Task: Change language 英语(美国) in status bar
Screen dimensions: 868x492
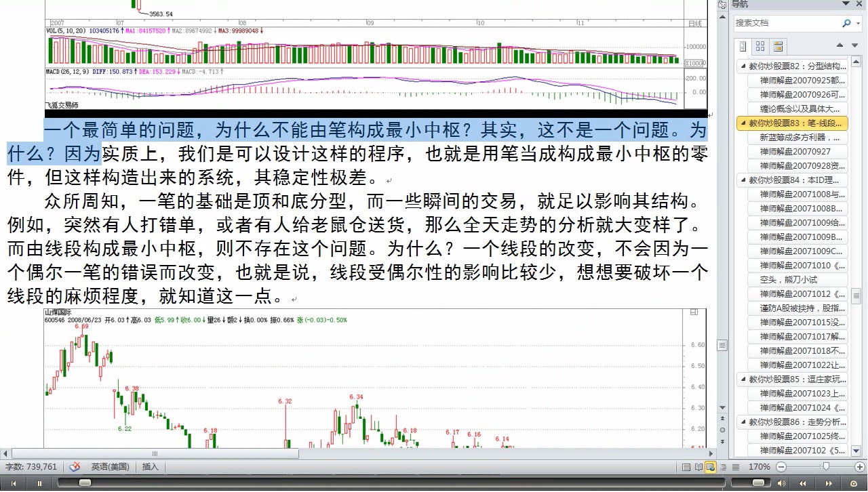Action: click(x=110, y=467)
